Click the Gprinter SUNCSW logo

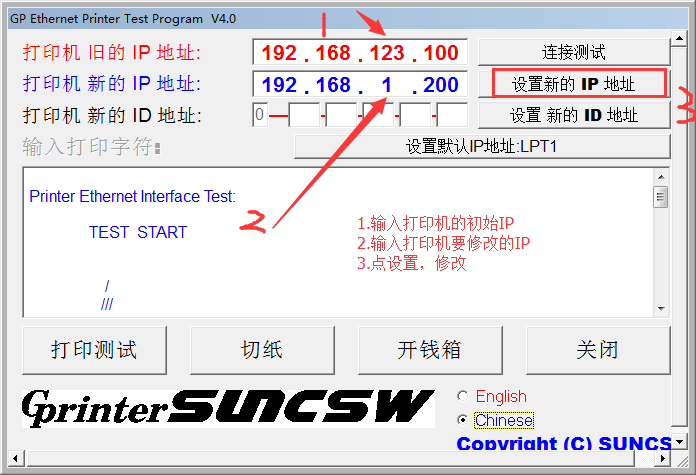click(228, 408)
